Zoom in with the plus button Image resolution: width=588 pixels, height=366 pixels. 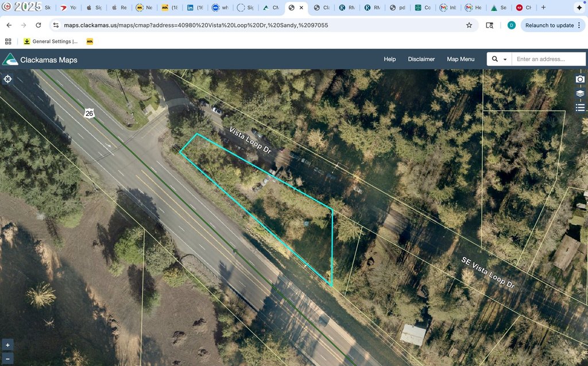[x=7, y=345]
